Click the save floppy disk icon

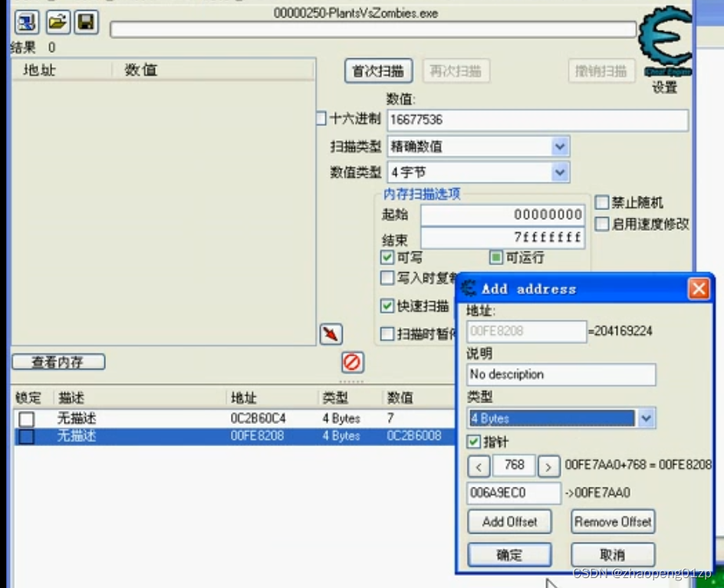[87, 21]
